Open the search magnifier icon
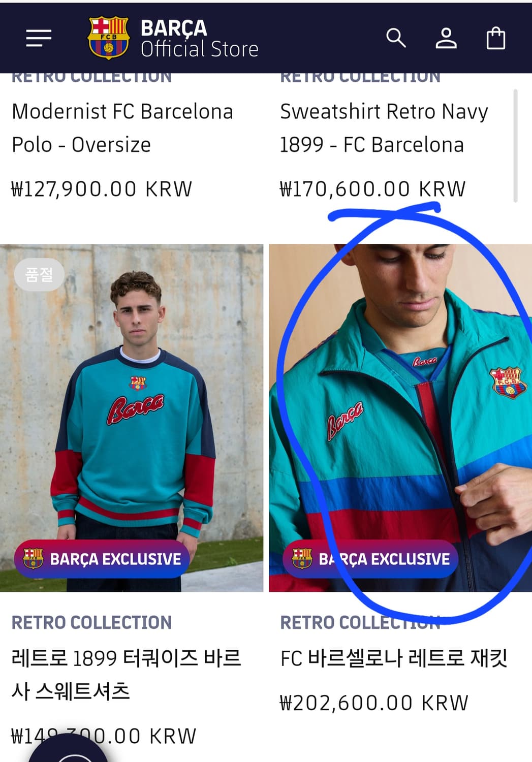Viewport: 532px width, 762px height. pyautogui.click(x=396, y=38)
